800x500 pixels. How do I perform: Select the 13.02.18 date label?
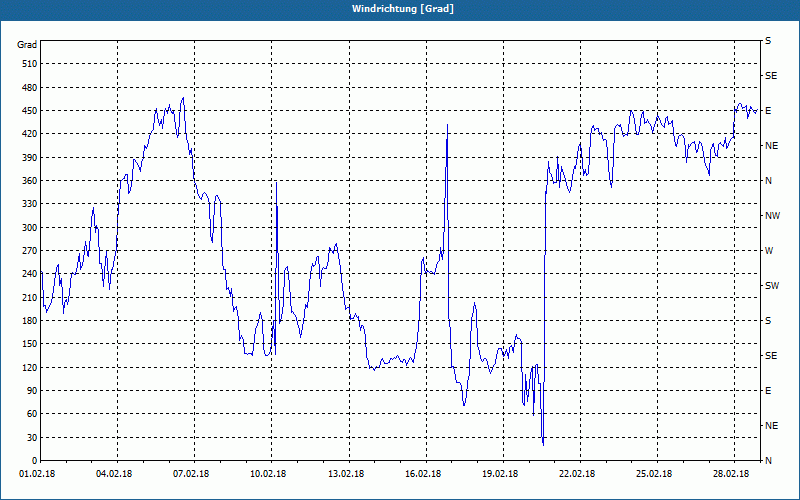346,474
